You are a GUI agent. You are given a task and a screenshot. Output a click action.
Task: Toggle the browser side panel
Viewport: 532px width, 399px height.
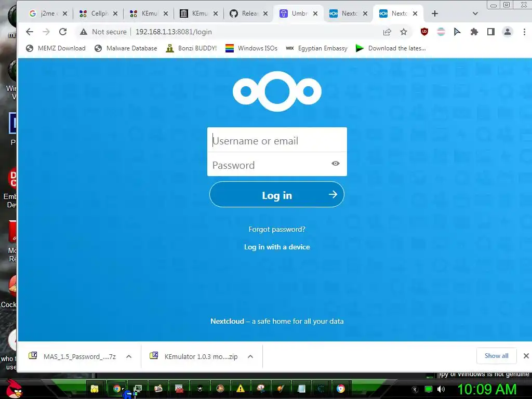point(490,32)
